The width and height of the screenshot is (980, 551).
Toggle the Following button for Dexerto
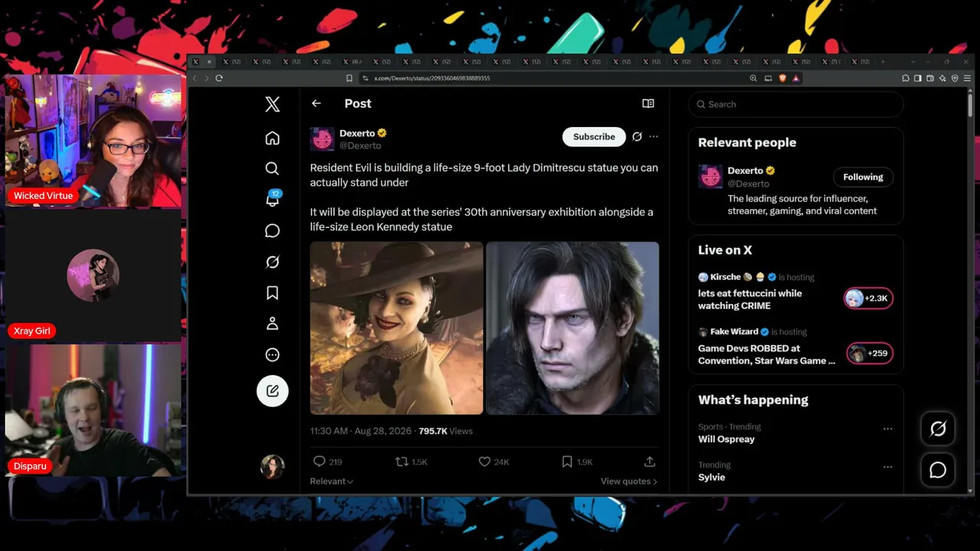pyautogui.click(x=863, y=177)
